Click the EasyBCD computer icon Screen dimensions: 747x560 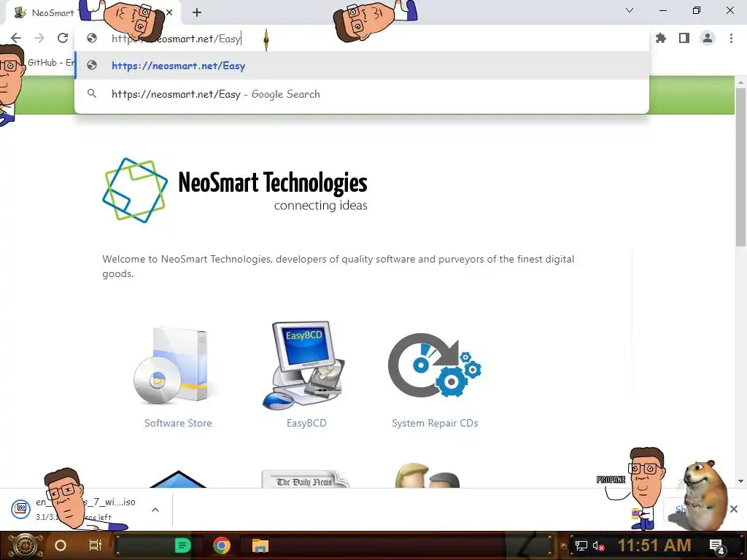click(x=305, y=365)
